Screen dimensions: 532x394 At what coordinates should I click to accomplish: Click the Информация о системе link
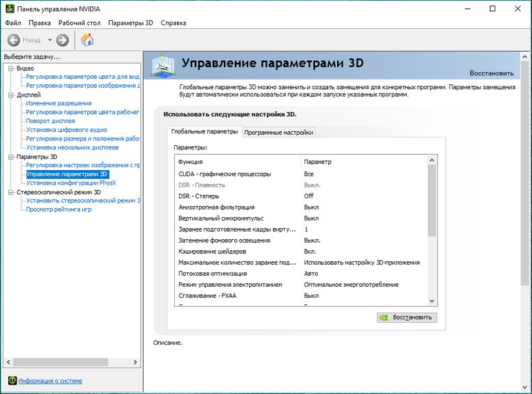(50, 381)
